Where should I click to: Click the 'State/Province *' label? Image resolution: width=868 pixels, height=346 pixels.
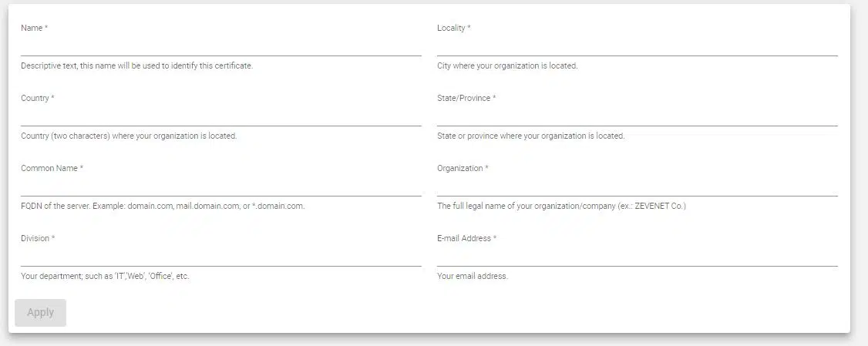466,99
